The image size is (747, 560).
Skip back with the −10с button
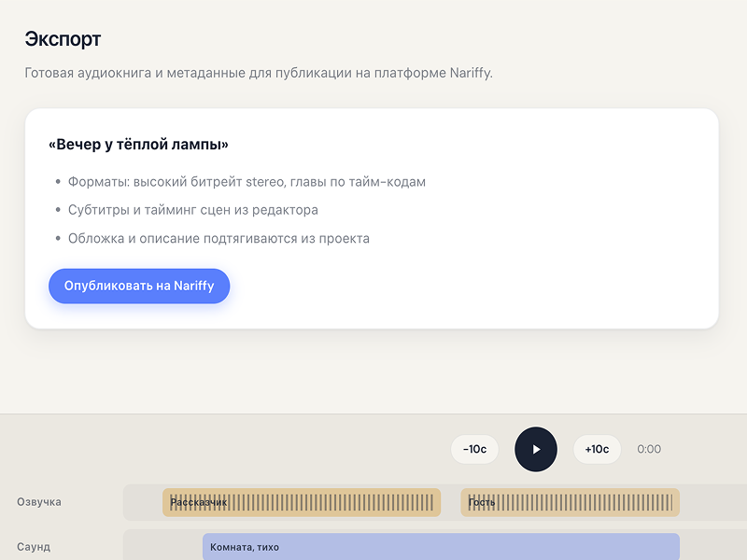pos(474,449)
